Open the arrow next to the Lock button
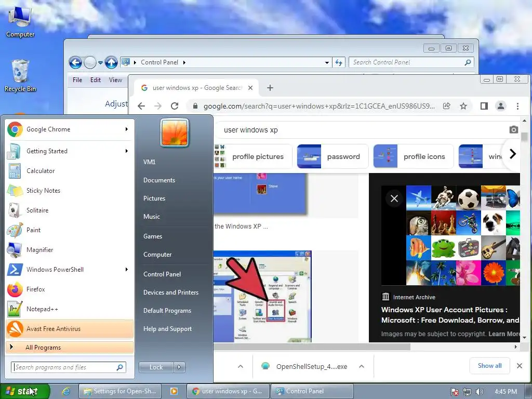The image size is (532, 399). click(179, 367)
